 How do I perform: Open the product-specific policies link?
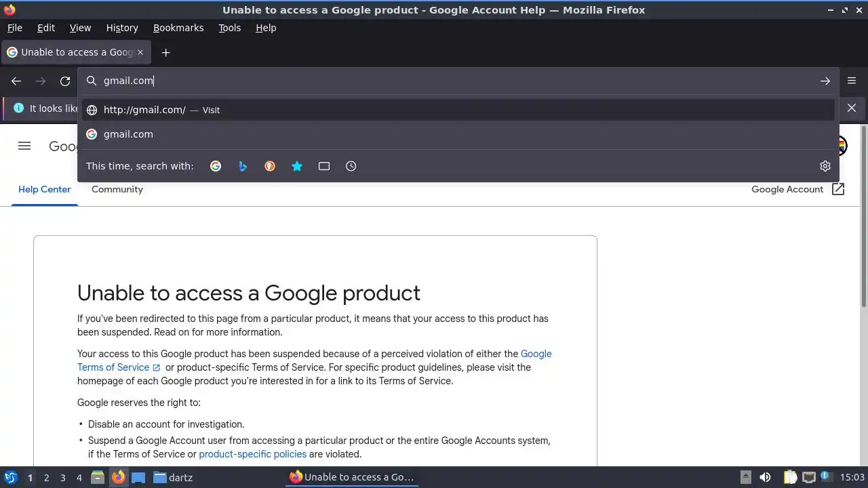coord(252,454)
